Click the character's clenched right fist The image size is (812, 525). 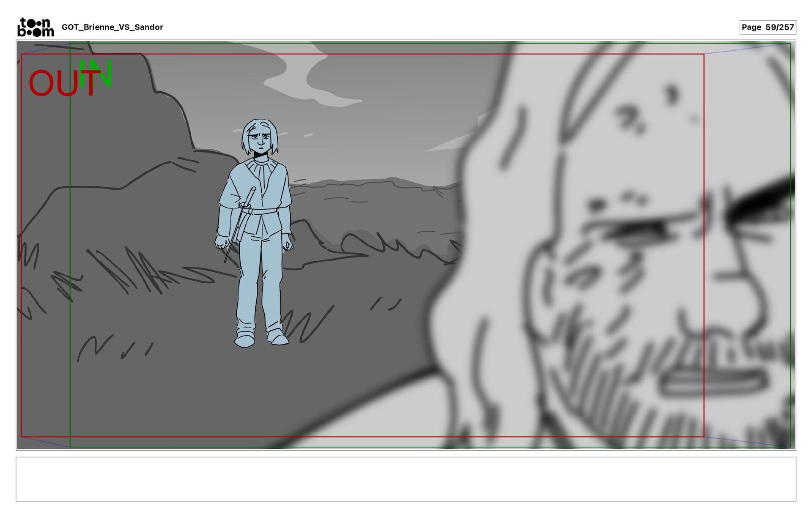click(221, 243)
